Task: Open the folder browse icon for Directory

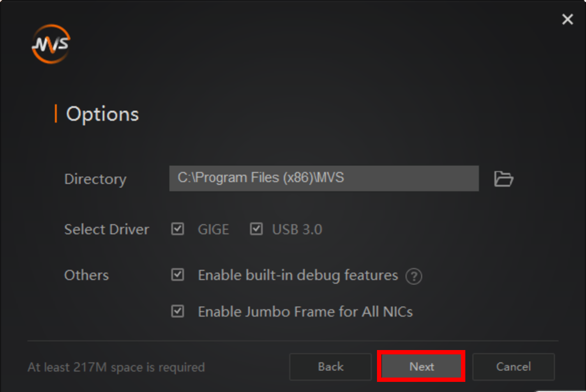Action: [x=503, y=179]
